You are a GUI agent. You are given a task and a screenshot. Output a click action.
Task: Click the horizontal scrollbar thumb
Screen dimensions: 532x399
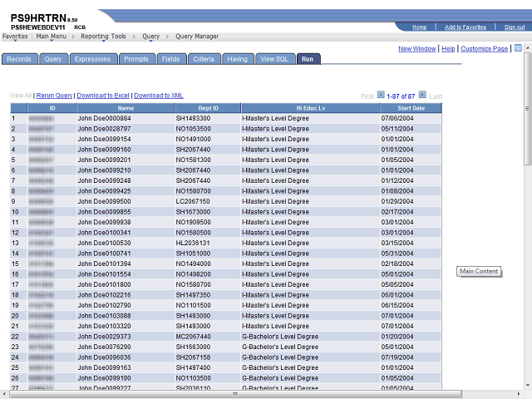[x=235, y=394]
